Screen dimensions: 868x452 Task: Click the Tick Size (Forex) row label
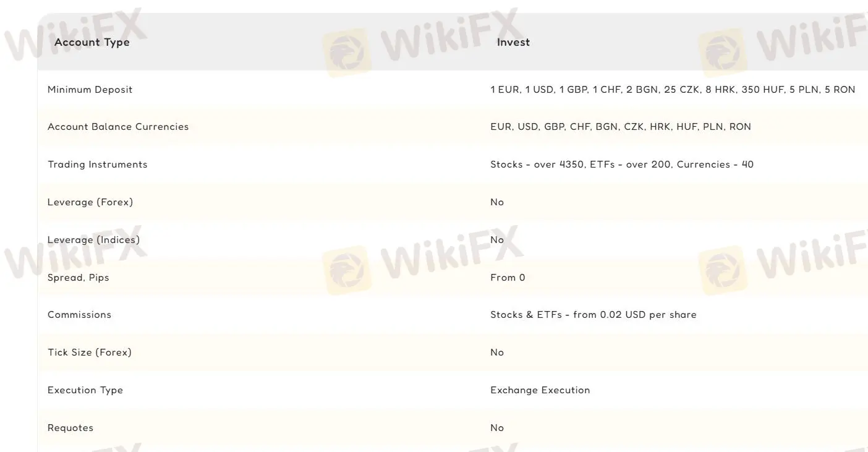[x=90, y=352]
